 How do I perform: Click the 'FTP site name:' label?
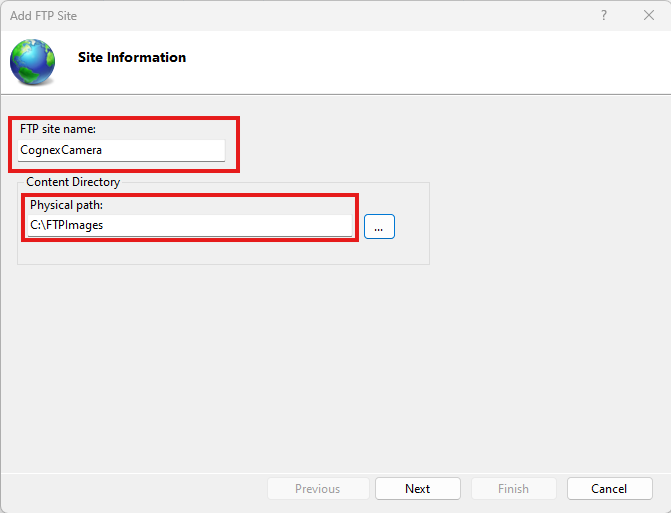[x=58, y=129]
